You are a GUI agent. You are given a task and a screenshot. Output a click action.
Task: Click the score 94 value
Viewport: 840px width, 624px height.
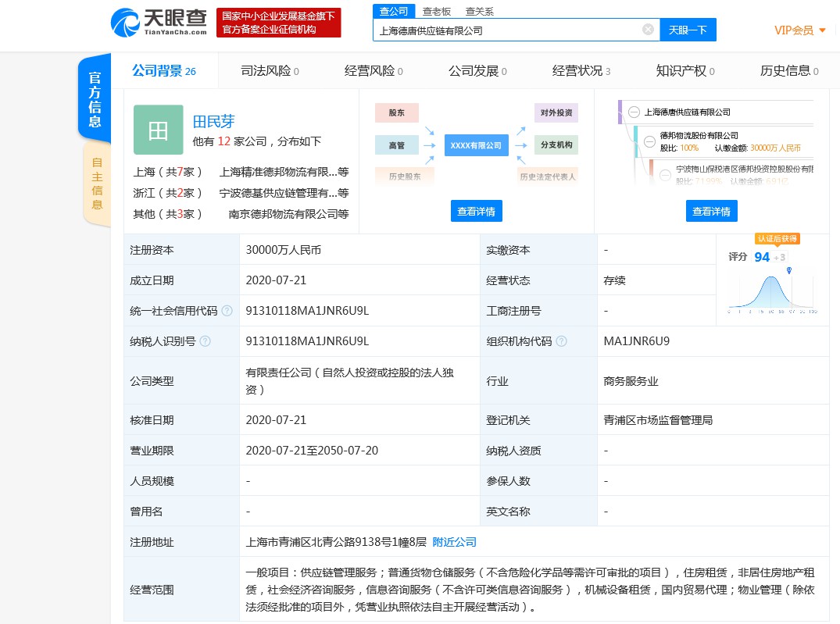tap(762, 257)
